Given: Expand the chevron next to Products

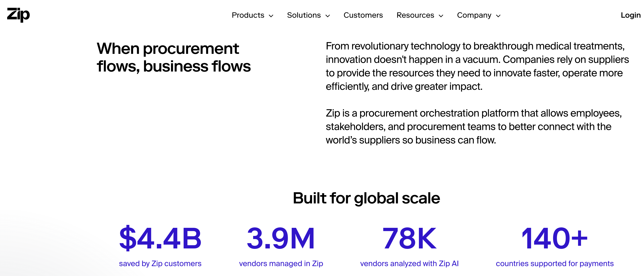Looking at the screenshot, I should (271, 16).
